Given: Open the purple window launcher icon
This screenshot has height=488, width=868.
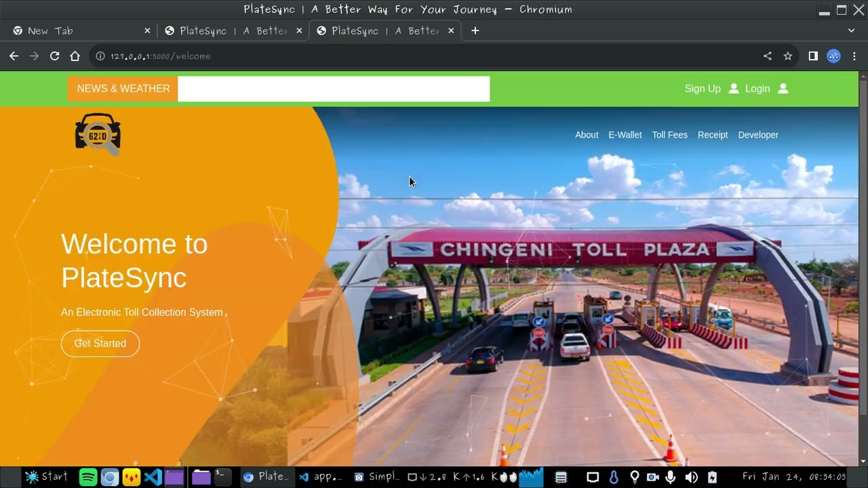Looking at the screenshot, I should [174, 477].
